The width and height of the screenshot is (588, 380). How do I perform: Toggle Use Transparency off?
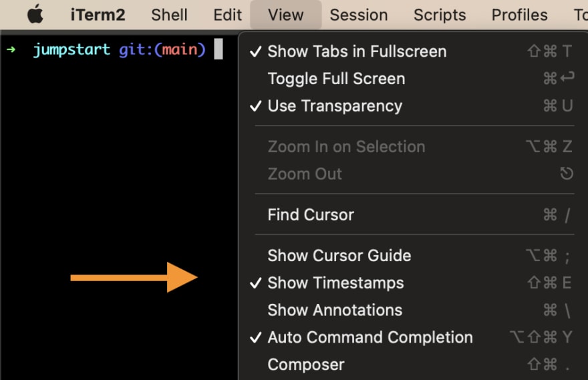tap(412, 106)
